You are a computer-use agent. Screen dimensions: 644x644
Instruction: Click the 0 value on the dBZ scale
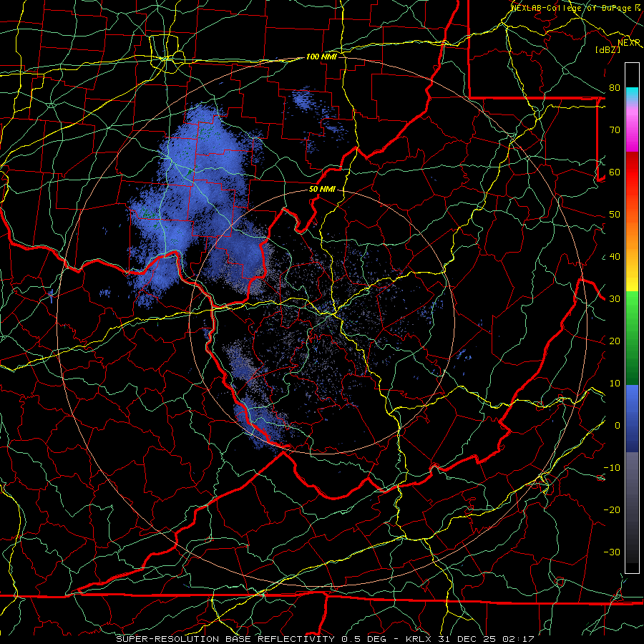click(x=618, y=426)
